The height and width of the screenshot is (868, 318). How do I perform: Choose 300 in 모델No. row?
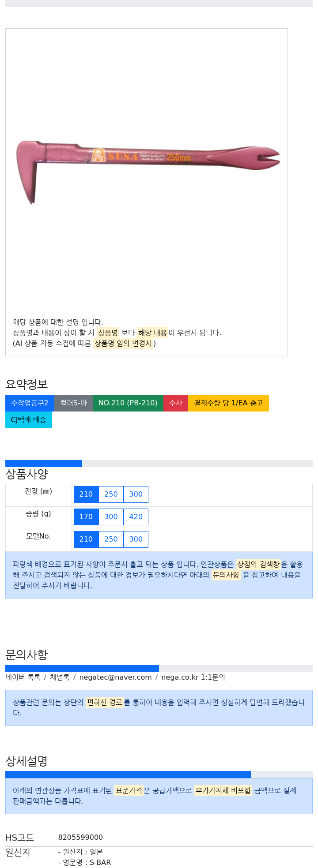(136, 539)
